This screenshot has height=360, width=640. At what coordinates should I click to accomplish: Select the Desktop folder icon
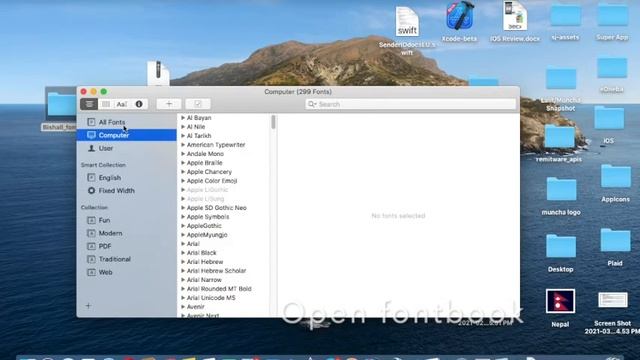pyautogui.click(x=561, y=246)
